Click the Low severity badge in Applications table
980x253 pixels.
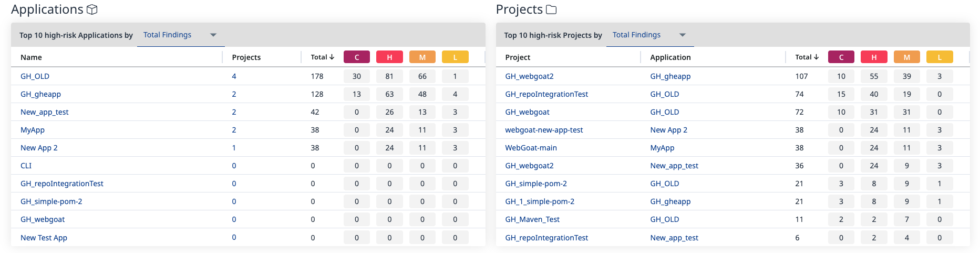tap(455, 57)
